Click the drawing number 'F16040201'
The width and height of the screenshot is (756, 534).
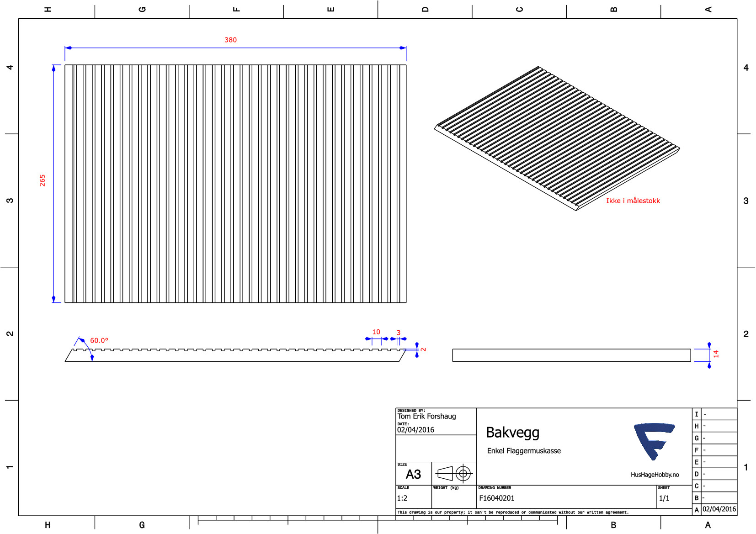point(497,498)
